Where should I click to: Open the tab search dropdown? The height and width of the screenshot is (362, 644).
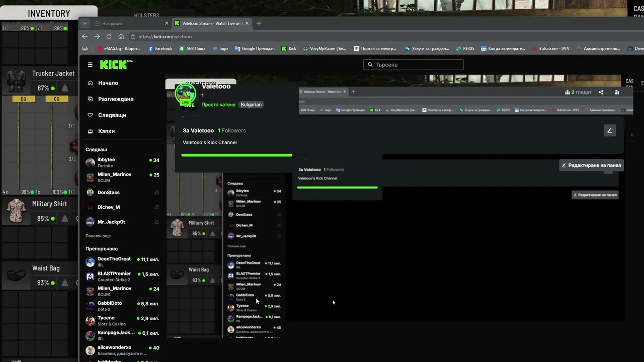click(85, 23)
